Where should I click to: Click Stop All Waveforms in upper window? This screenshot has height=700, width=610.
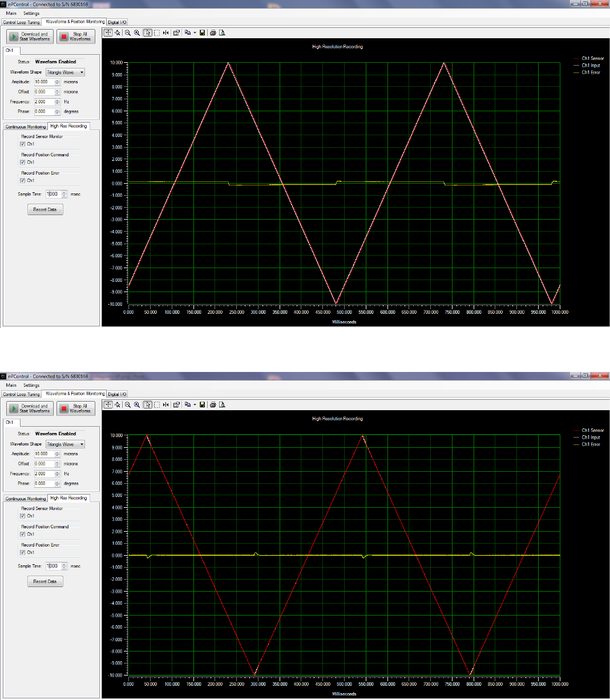[75, 37]
